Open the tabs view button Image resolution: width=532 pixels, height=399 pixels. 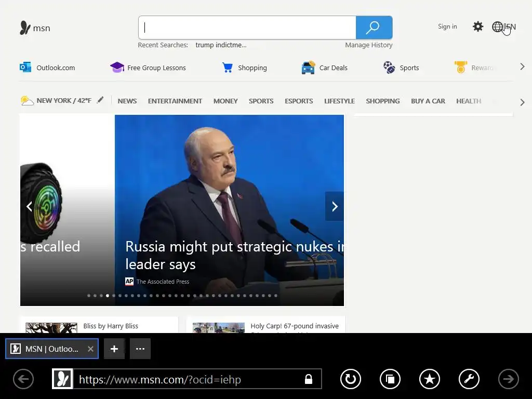pyautogui.click(x=390, y=379)
